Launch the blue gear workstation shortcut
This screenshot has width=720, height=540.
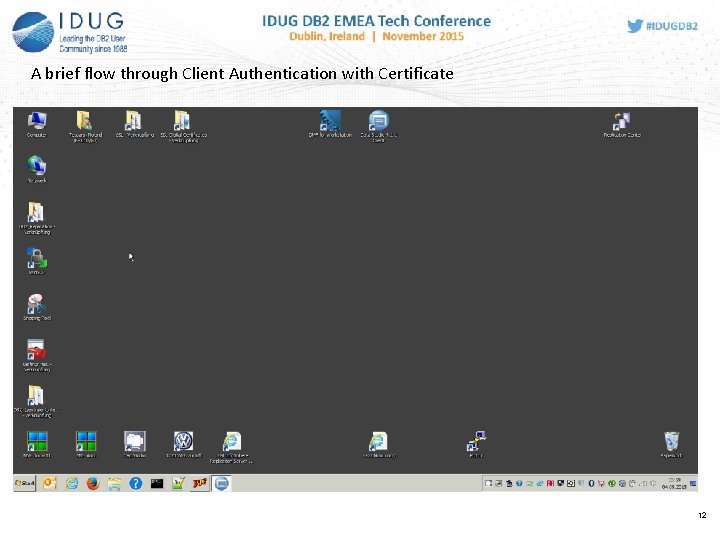pyautogui.click(x=330, y=124)
